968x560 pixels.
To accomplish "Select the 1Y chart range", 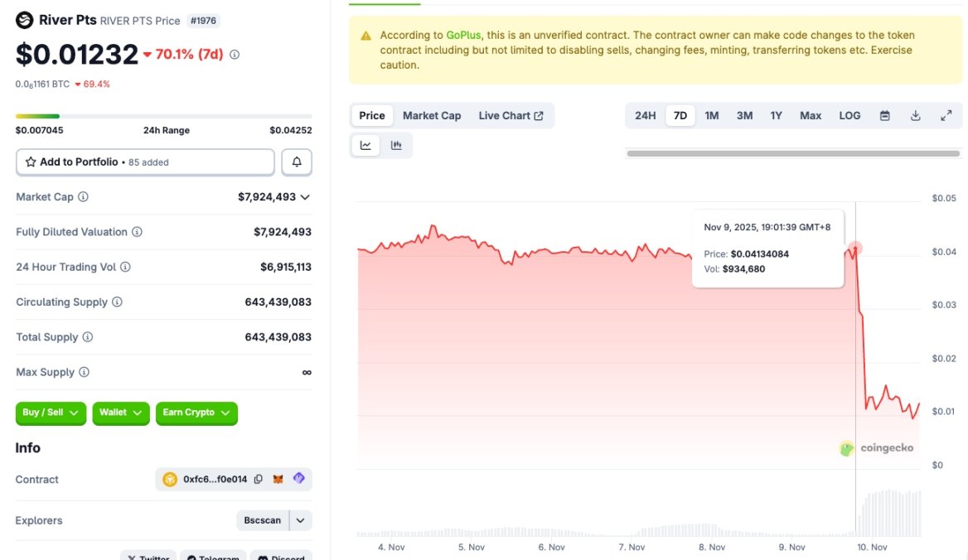I will click(776, 115).
